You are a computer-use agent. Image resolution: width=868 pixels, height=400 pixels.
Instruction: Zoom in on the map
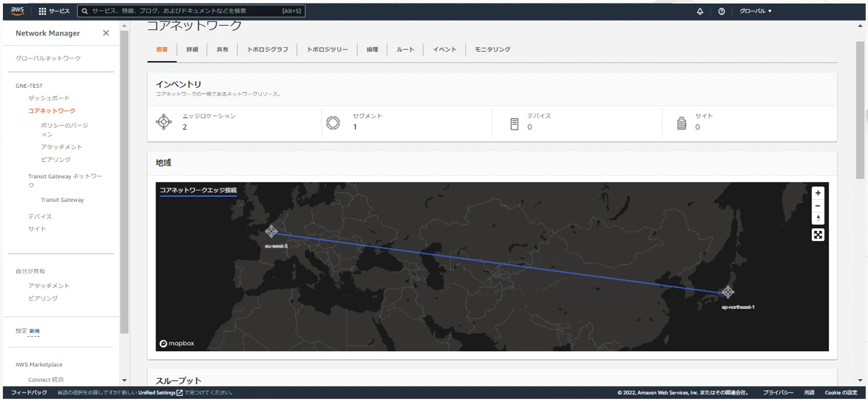click(818, 193)
